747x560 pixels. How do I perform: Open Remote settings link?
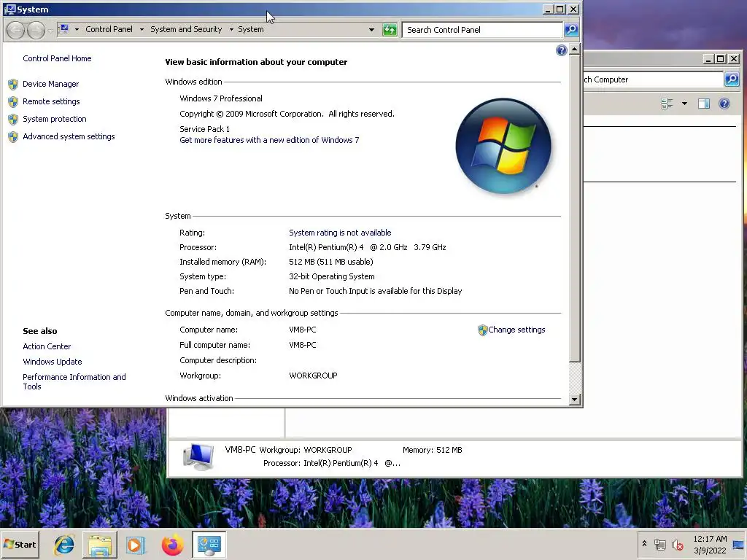click(x=51, y=101)
